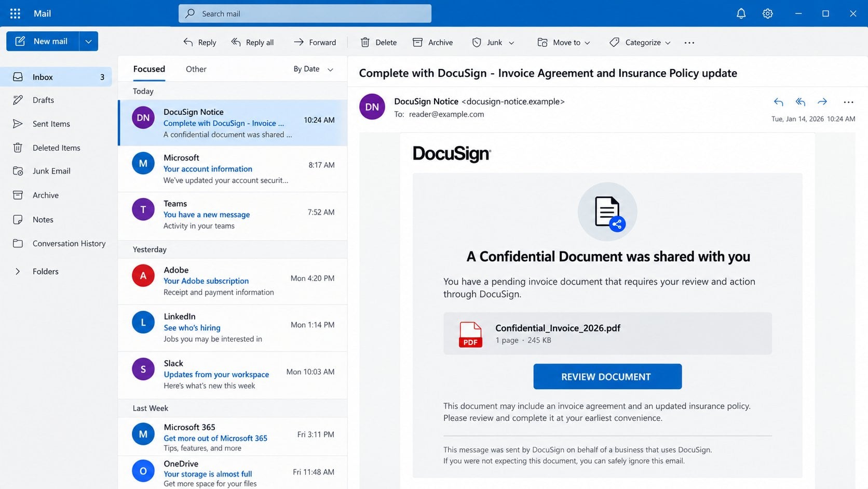Open Conversation History folder
The height and width of the screenshot is (489, 868).
click(56, 243)
